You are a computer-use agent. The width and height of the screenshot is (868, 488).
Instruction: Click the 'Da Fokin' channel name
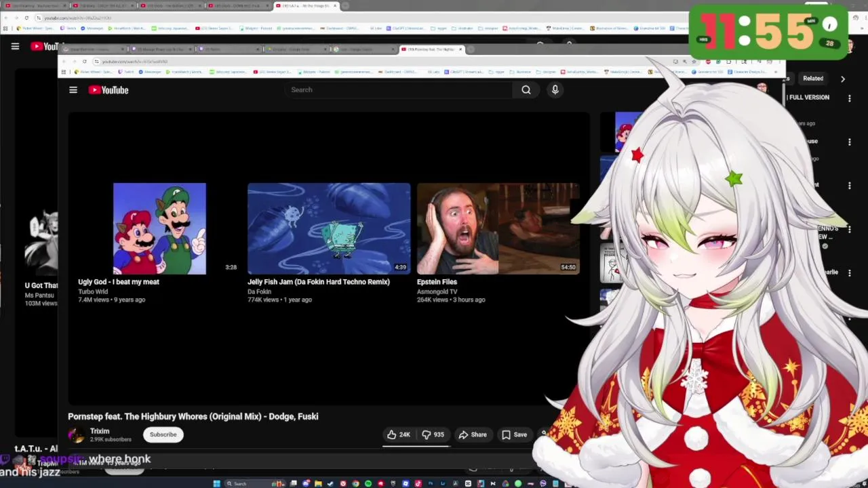259,291
